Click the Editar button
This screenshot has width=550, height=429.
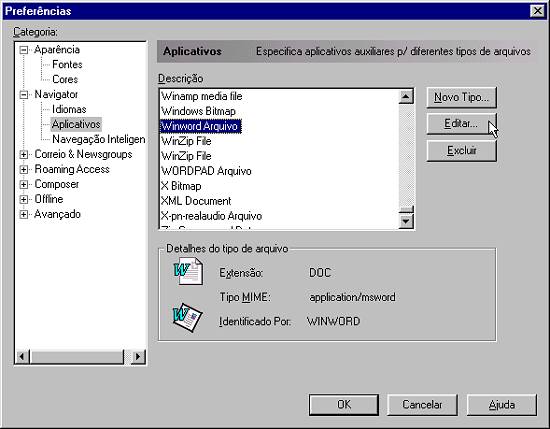pyautogui.click(x=462, y=124)
